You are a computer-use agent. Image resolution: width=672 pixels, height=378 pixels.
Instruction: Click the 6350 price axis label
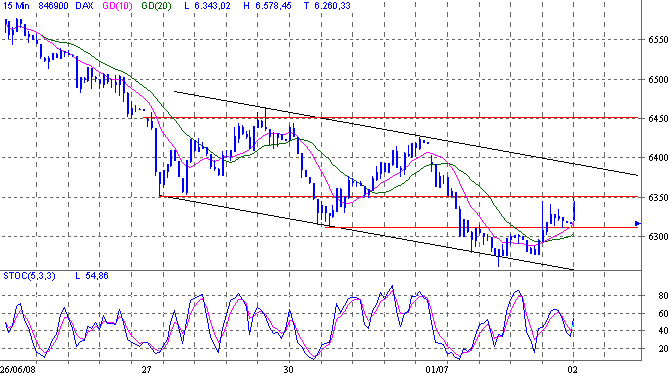(x=658, y=198)
